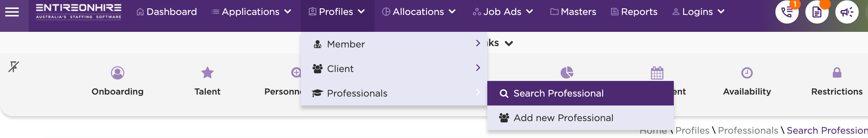Go to the Dashboard page
Viewport: 868px width, 138px height.
click(x=167, y=12)
